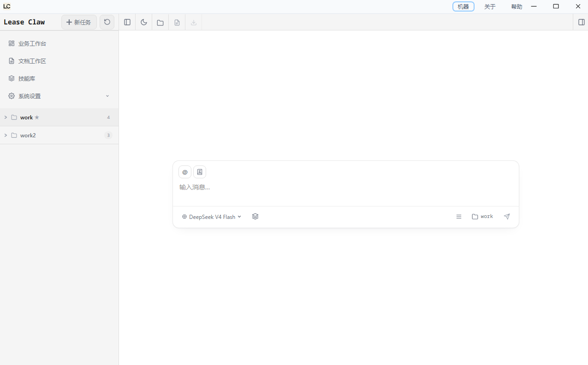Open the folder icon in top toolbar
588x365 pixels.
click(x=160, y=22)
